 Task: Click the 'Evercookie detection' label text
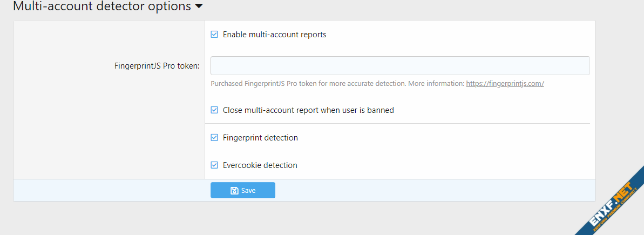point(260,165)
